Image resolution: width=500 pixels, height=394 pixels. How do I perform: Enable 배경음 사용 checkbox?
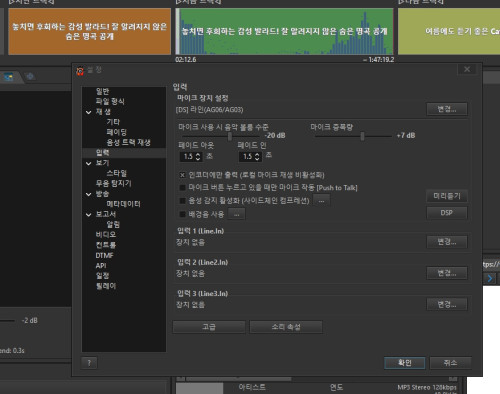pyautogui.click(x=182, y=214)
